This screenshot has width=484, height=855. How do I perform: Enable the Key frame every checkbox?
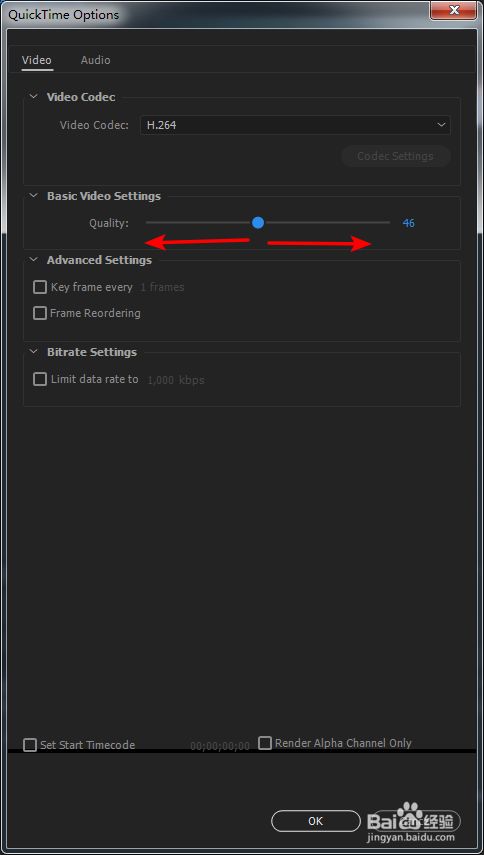pyautogui.click(x=40, y=287)
